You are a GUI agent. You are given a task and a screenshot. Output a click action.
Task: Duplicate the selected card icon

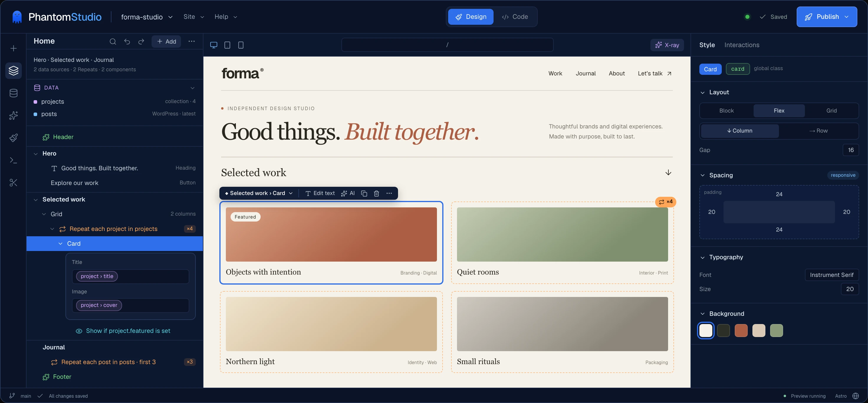(x=364, y=193)
